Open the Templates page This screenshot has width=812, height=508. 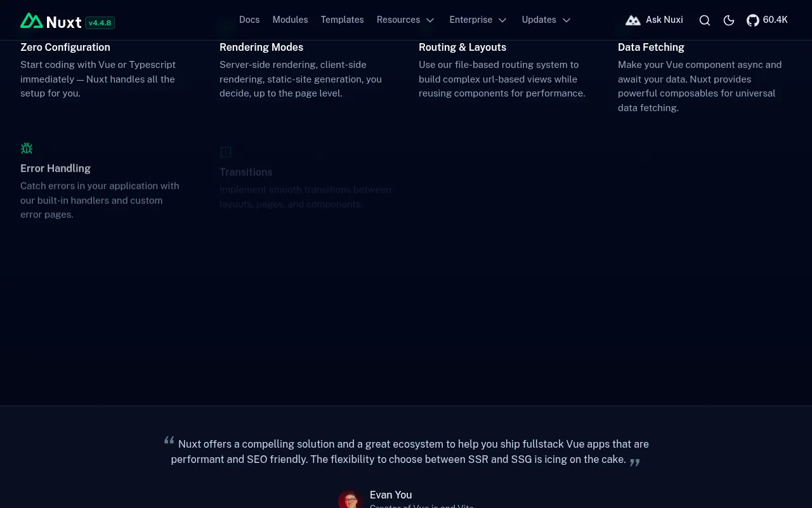(x=342, y=20)
